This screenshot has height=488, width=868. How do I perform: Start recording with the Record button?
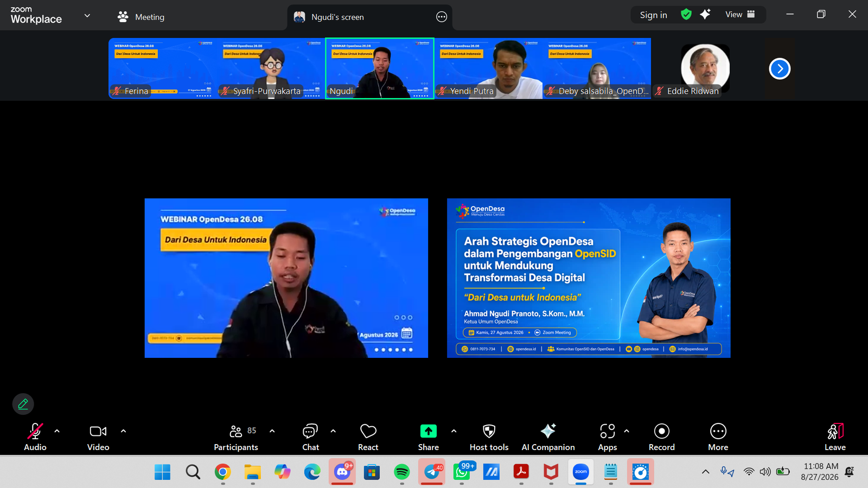point(662,437)
